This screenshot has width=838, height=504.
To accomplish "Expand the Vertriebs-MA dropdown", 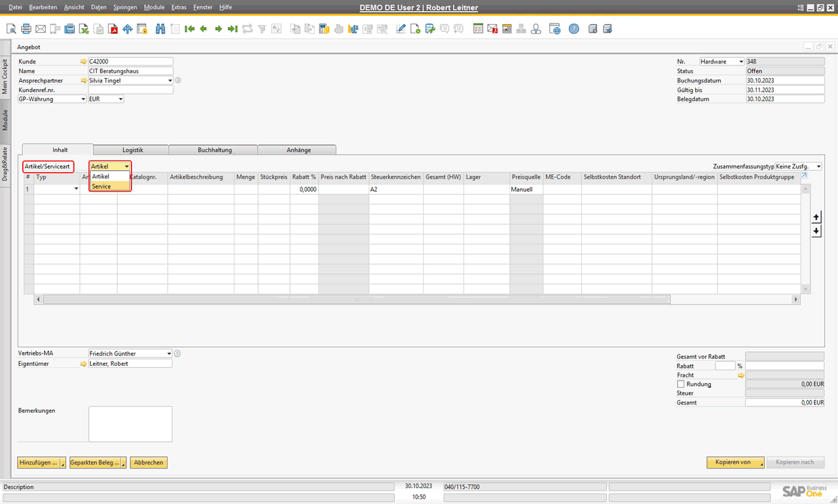I will click(169, 353).
